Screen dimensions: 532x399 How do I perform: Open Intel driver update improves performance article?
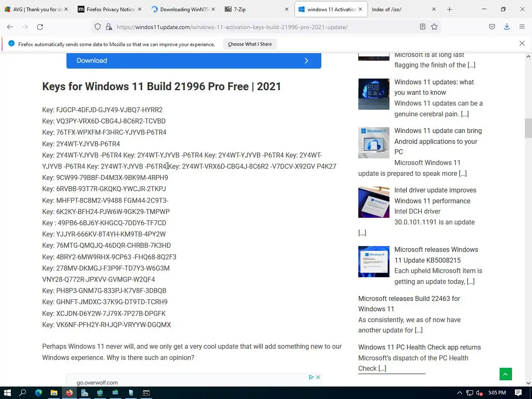[x=435, y=195]
